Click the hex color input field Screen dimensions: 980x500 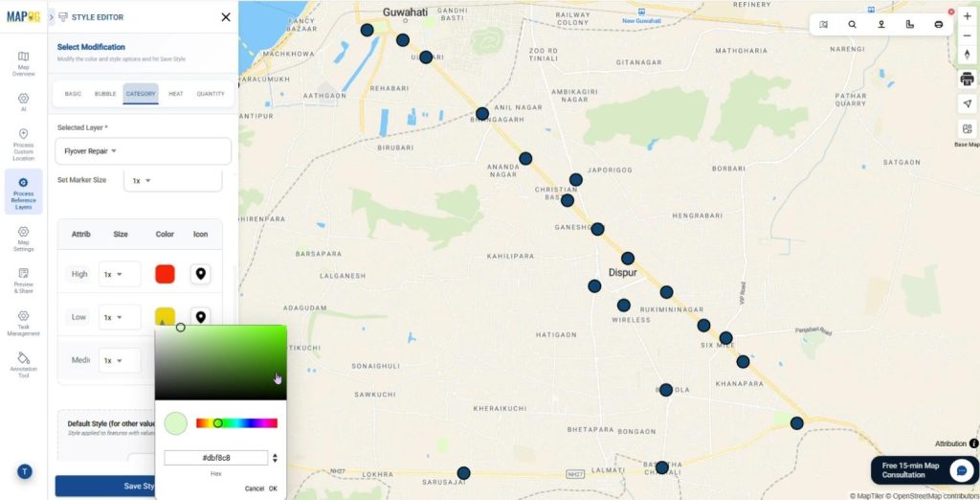(x=215, y=458)
